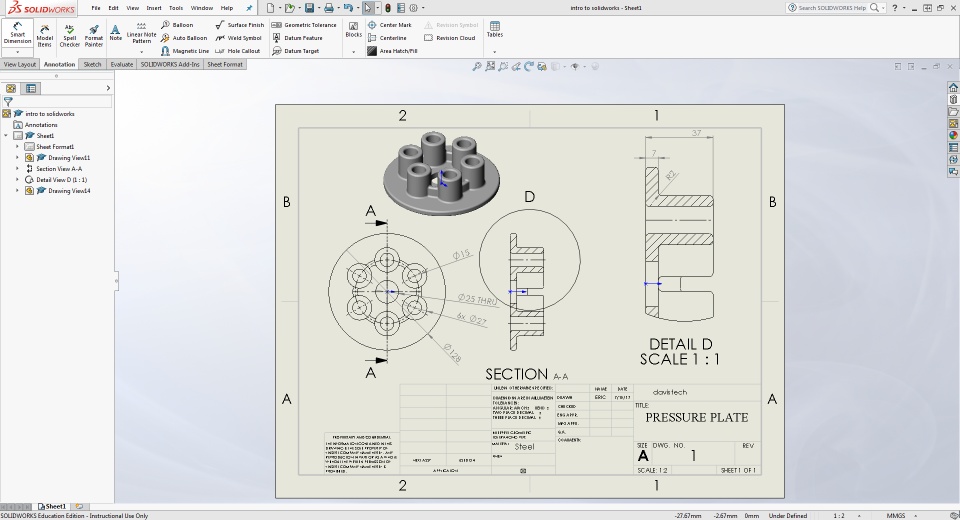
Task: Open the Insert menu
Action: [154, 7]
